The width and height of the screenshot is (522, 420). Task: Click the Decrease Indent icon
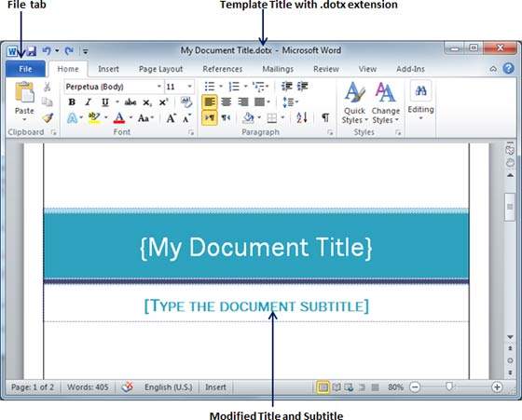[287, 87]
